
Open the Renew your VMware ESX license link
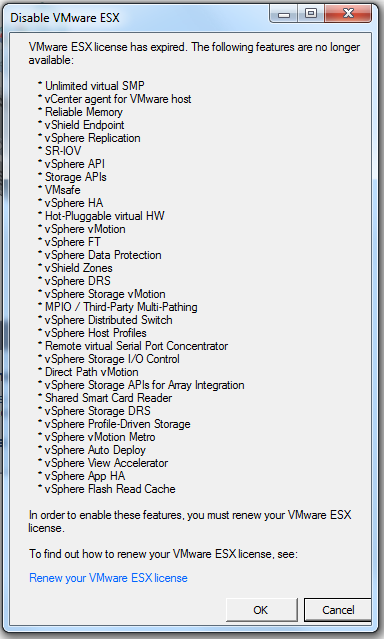108,578
